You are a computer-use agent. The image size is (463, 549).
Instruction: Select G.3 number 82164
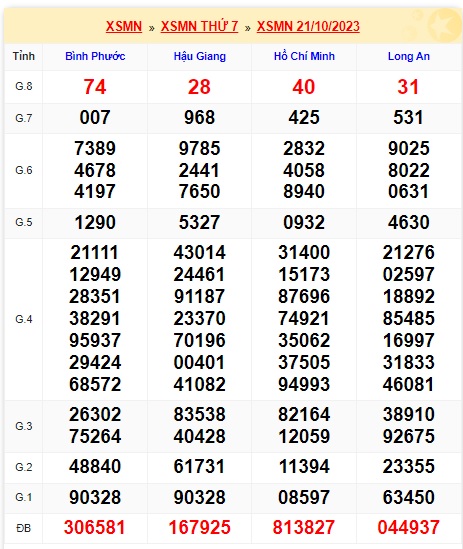pyautogui.click(x=304, y=415)
